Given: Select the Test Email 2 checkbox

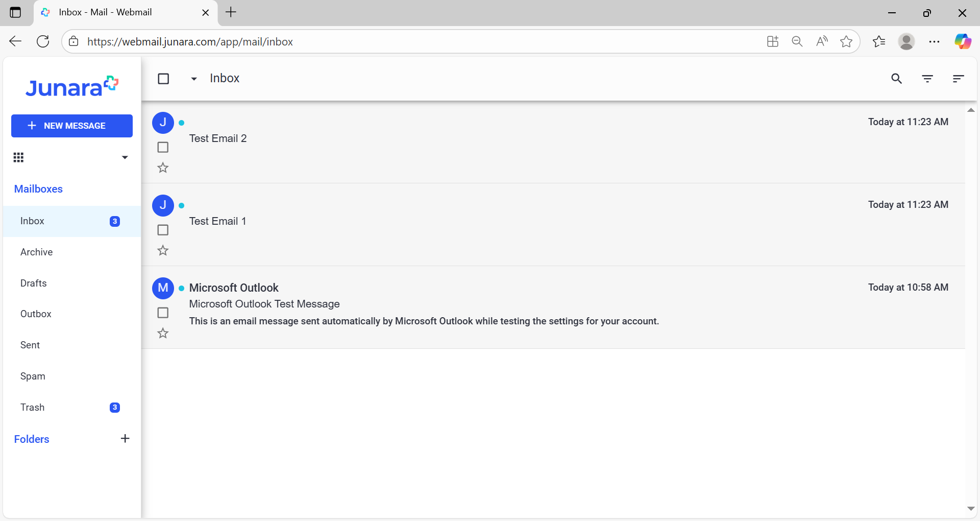Looking at the screenshot, I should point(163,147).
